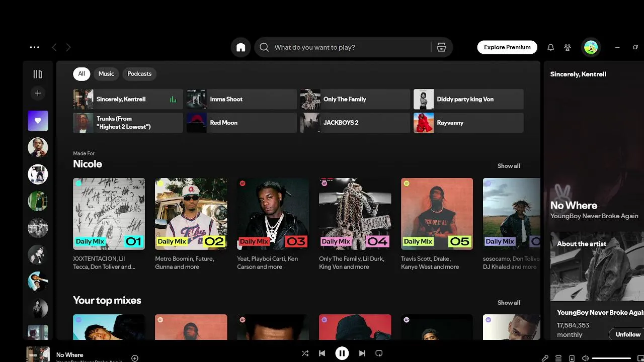Click now-playing album art thumbnail
644x362 pixels.
coord(38,354)
